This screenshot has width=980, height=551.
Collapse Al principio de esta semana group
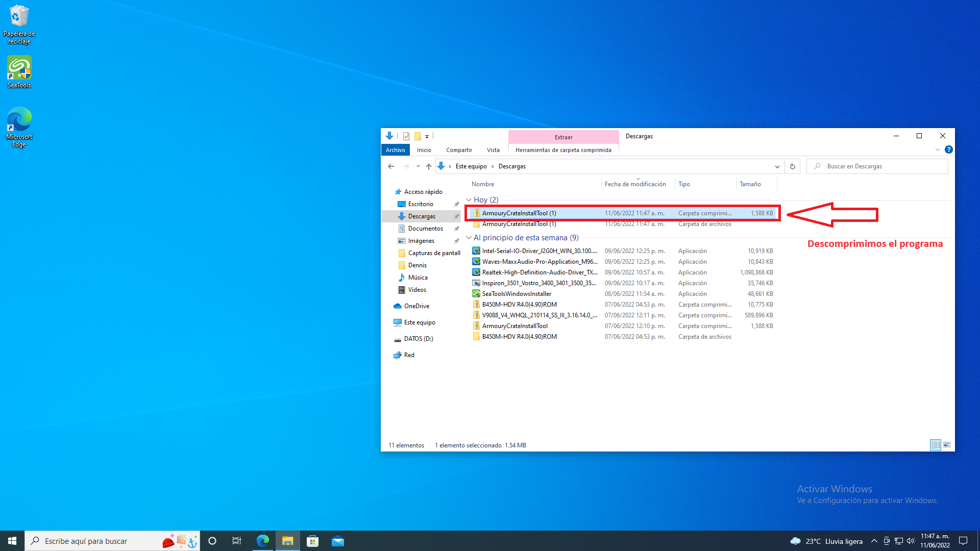click(469, 238)
